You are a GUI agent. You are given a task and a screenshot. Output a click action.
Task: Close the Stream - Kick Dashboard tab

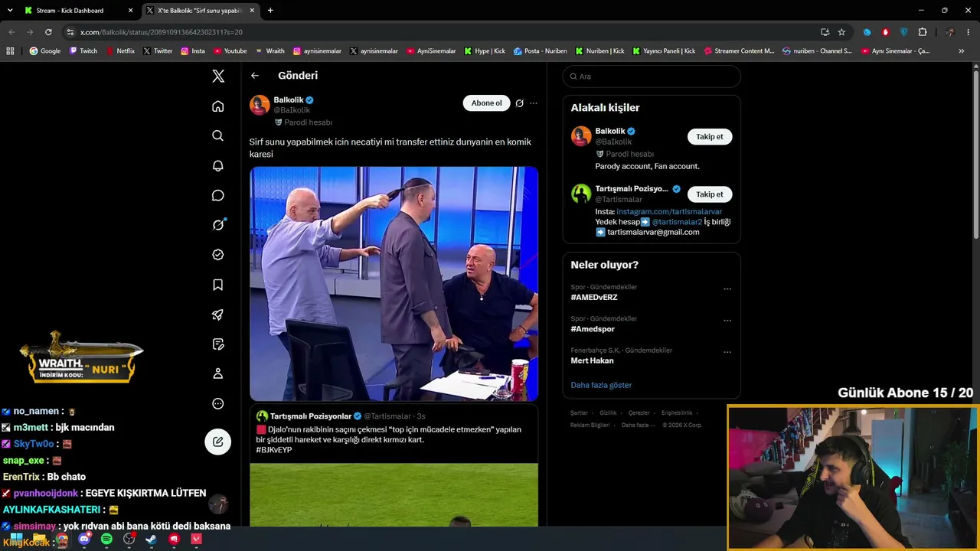[x=130, y=11]
